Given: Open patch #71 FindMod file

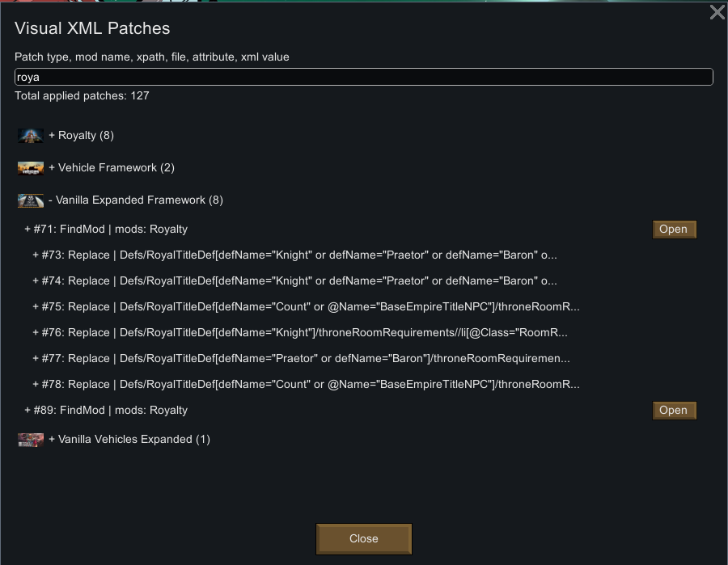Looking at the screenshot, I should tap(674, 230).
